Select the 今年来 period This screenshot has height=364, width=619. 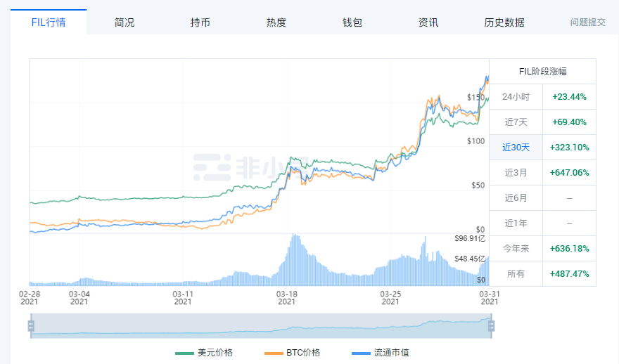point(516,249)
